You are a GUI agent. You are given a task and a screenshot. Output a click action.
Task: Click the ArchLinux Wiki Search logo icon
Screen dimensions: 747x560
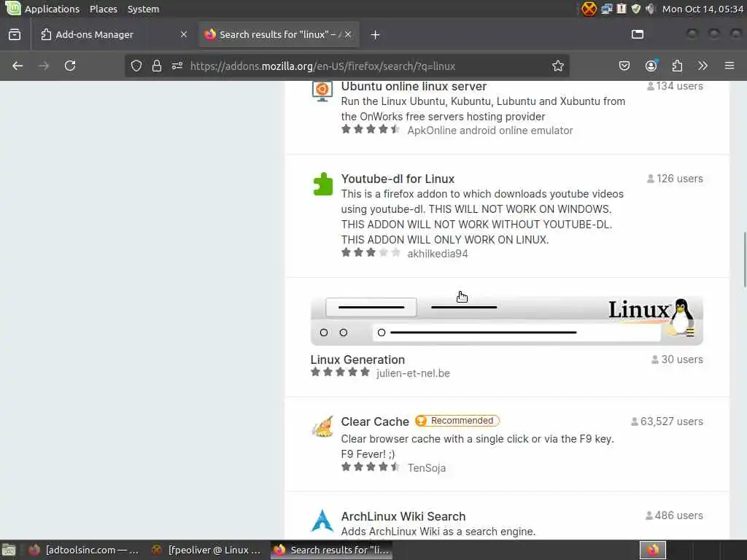tap(322, 521)
